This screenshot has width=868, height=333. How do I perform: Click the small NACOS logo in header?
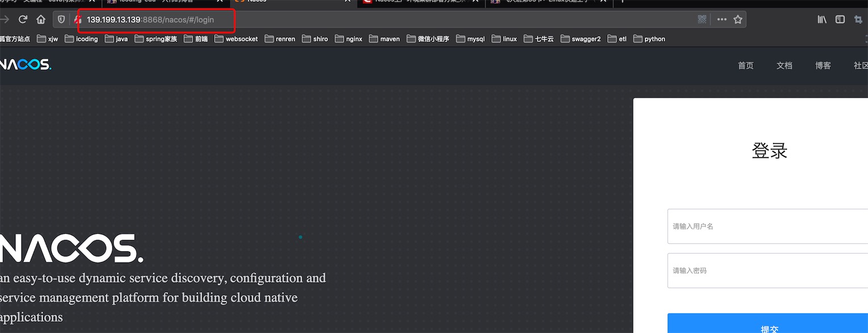pyautogui.click(x=26, y=65)
